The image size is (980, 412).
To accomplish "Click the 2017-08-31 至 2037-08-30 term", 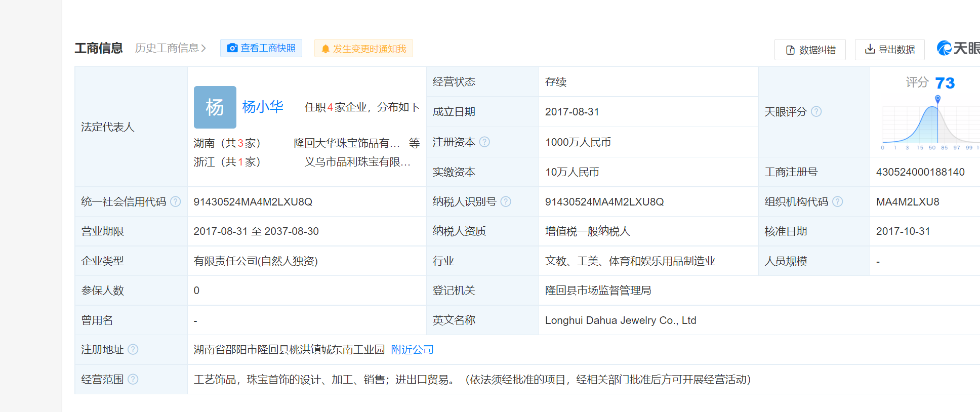I will tap(256, 231).
